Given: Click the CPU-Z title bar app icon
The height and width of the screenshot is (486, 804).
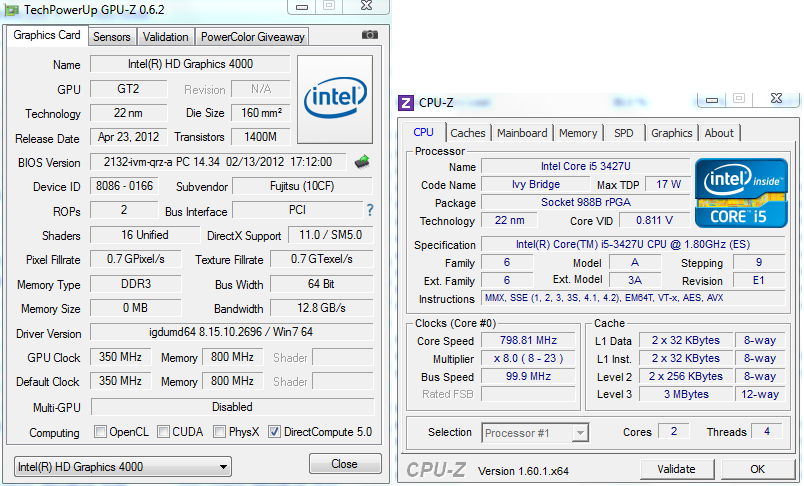Looking at the screenshot, I should point(406,102).
